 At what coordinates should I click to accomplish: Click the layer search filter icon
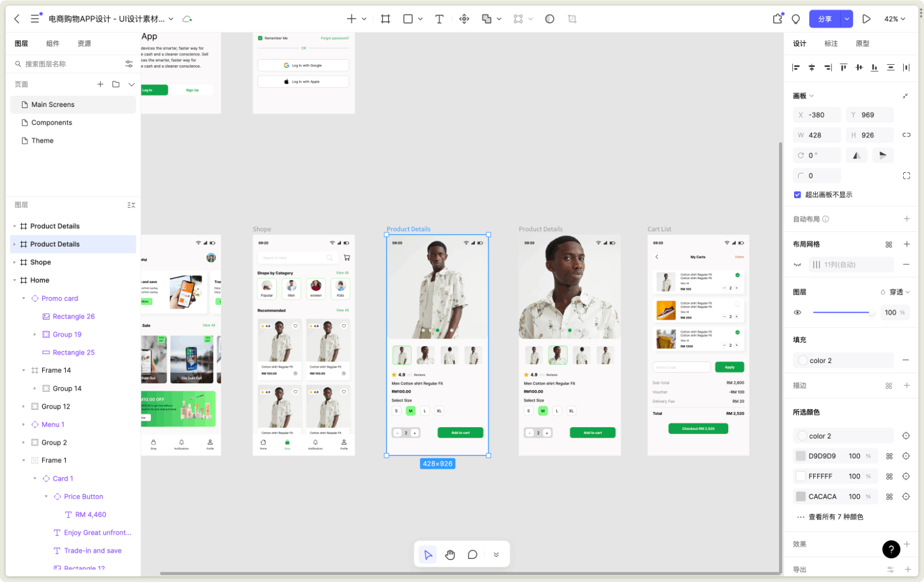point(129,64)
